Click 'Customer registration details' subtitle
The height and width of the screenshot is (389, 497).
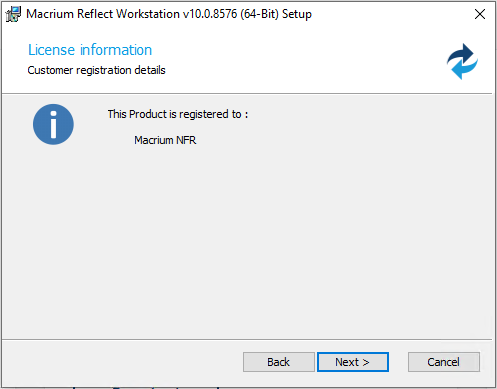click(x=96, y=70)
